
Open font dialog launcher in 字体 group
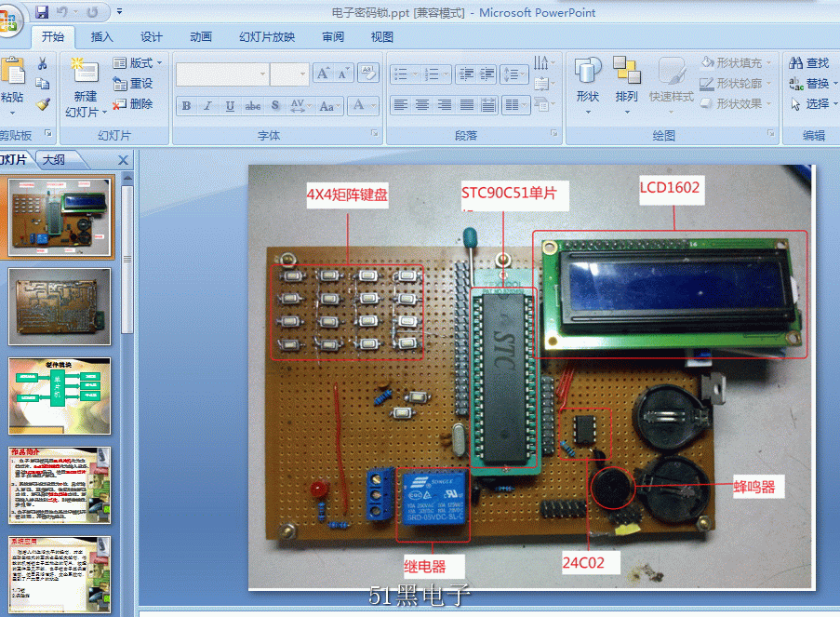375,133
